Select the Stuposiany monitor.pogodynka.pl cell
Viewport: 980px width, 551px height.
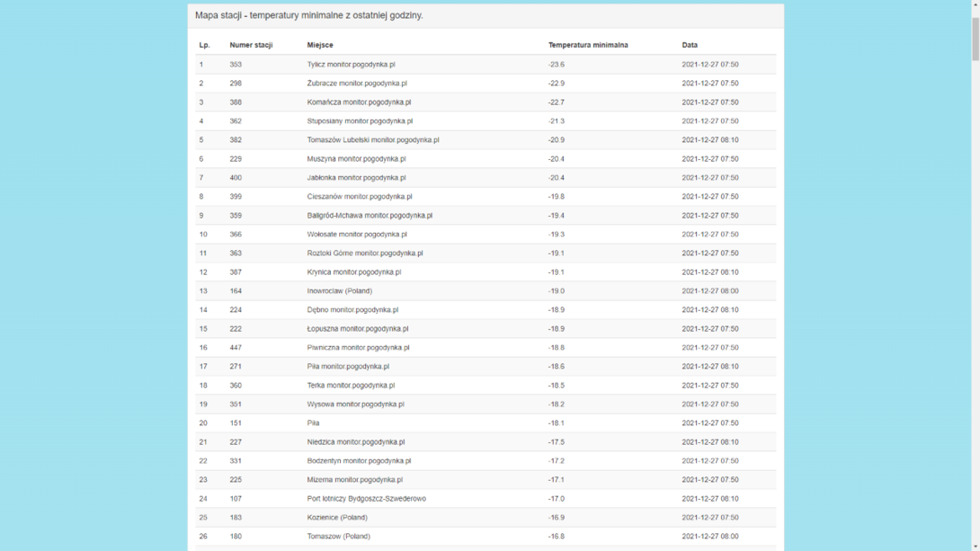[x=360, y=121]
